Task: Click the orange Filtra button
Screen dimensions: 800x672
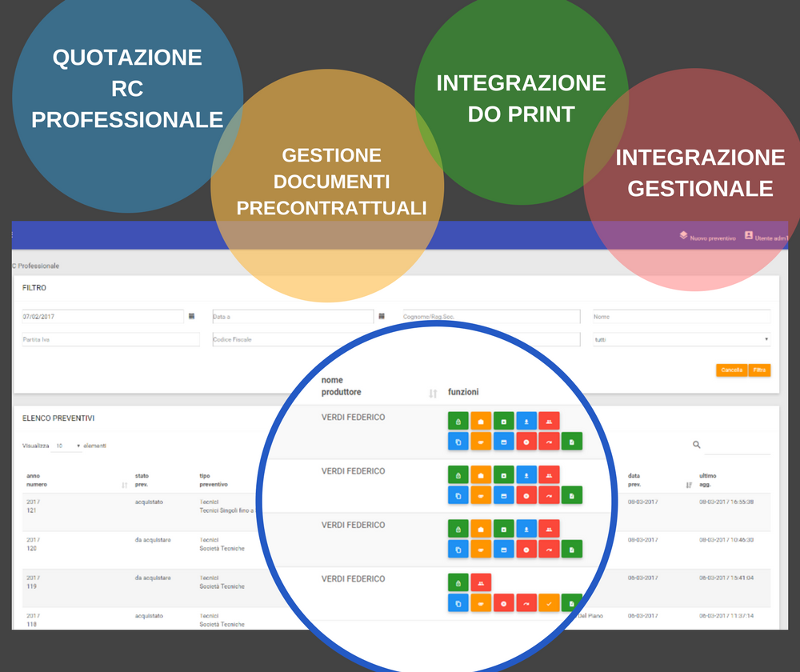Action: tap(759, 370)
